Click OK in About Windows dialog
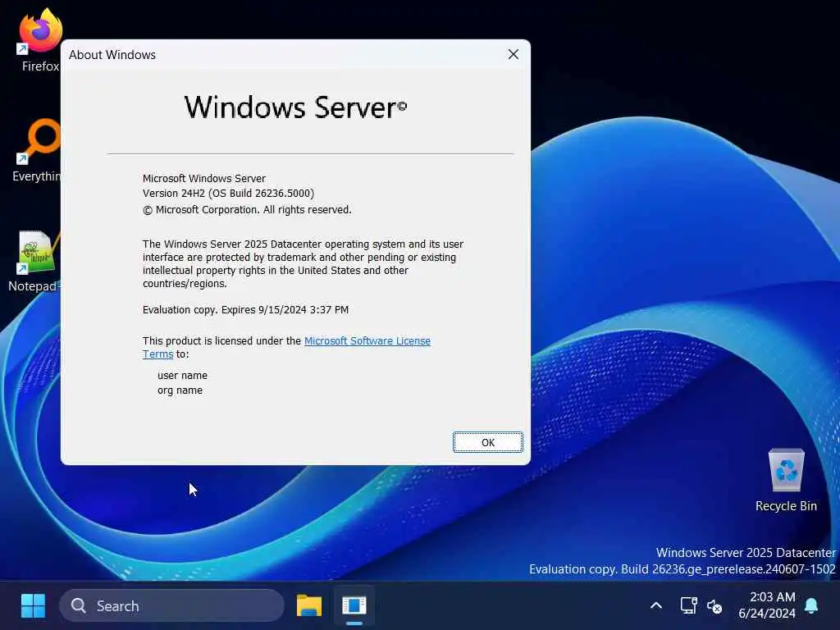Image resolution: width=840 pixels, height=630 pixels. pyautogui.click(x=487, y=442)
